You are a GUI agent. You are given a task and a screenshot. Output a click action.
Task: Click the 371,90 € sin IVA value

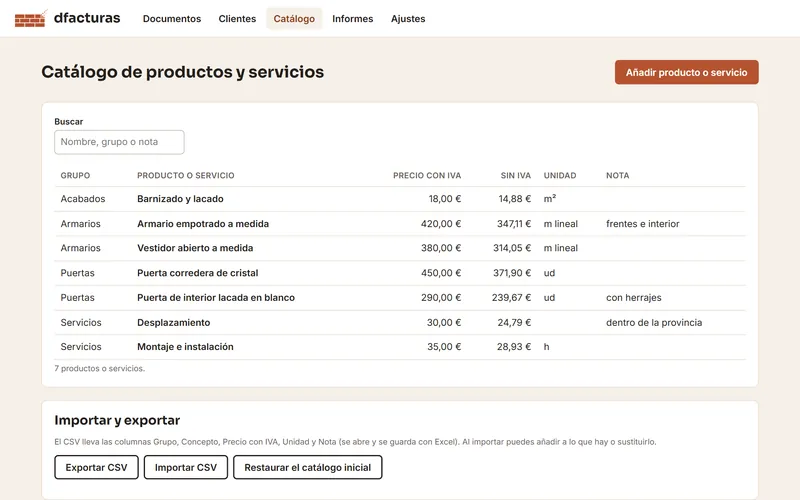tap(512, 273)
